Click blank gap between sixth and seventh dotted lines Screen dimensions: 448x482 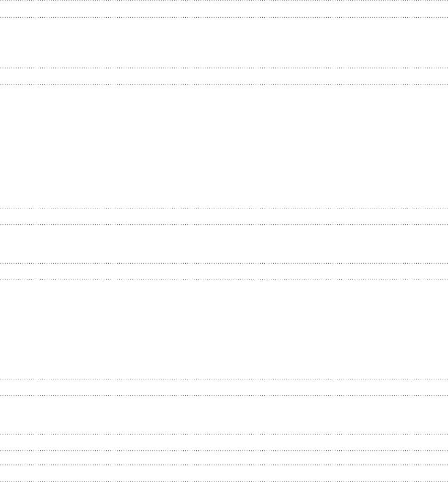click(x=224, y=244)
